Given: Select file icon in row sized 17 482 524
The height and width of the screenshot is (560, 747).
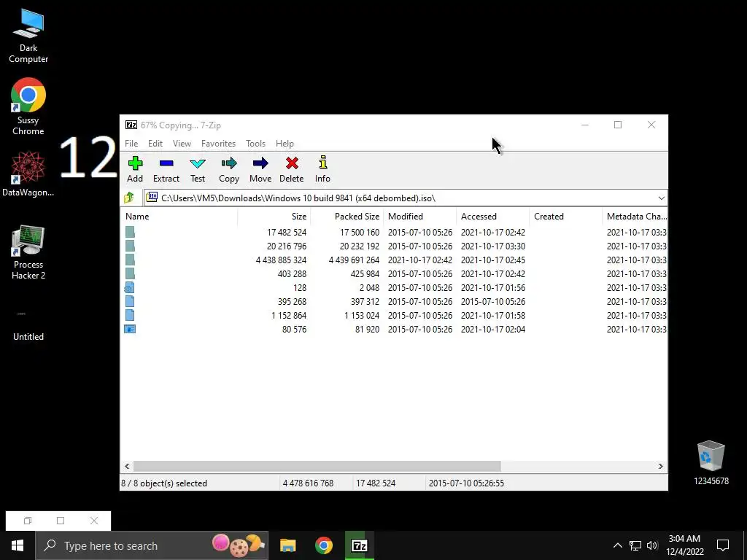Looking at the screenshot, I should (130, 232).
